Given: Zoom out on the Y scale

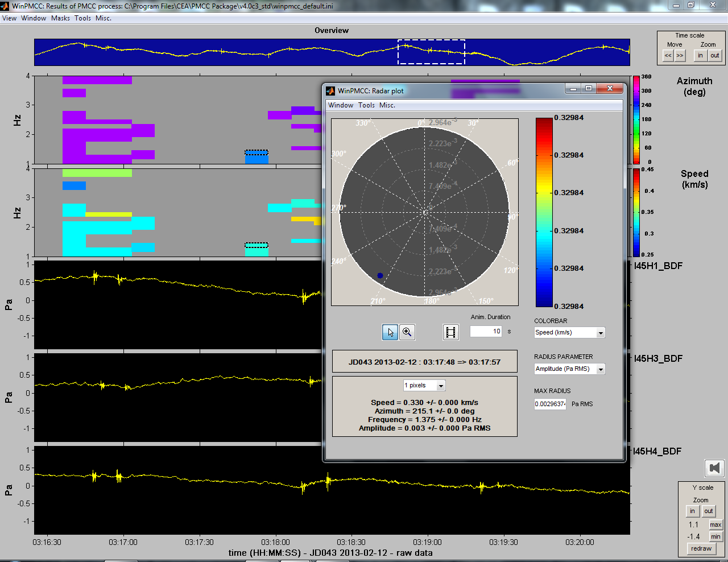Looking at the screenshot, I should pos(709,511).
